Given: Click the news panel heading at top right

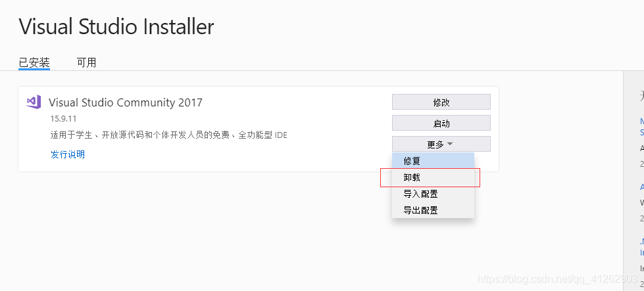Looking at the screenshot, I should click(641, 96).
